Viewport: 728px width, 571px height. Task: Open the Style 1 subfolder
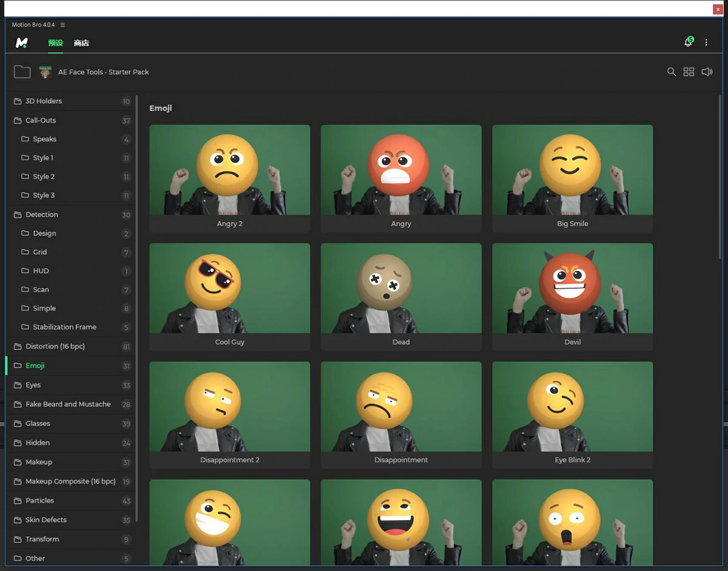pyautogui.click(x=72, y=158)
